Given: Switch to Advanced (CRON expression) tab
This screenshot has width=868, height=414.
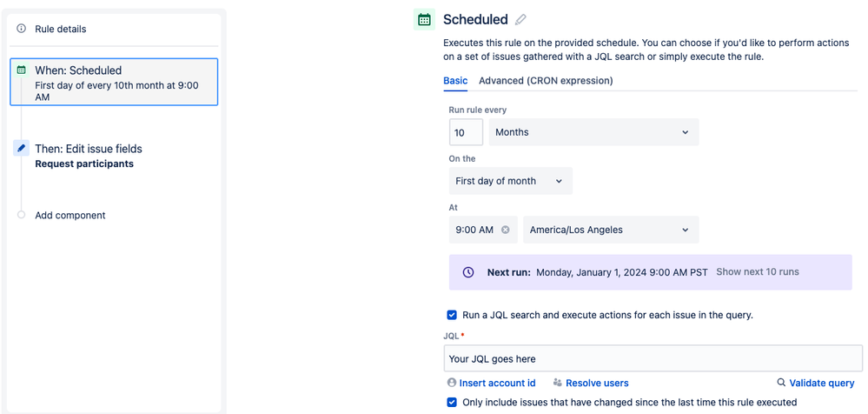Looking at the screenshot, I should click(x=546, y=81).
